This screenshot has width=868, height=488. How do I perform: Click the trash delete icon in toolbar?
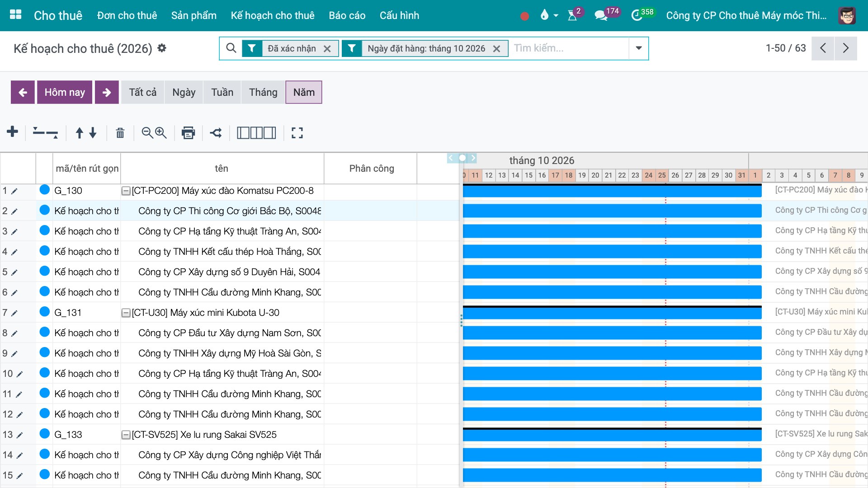120,133
